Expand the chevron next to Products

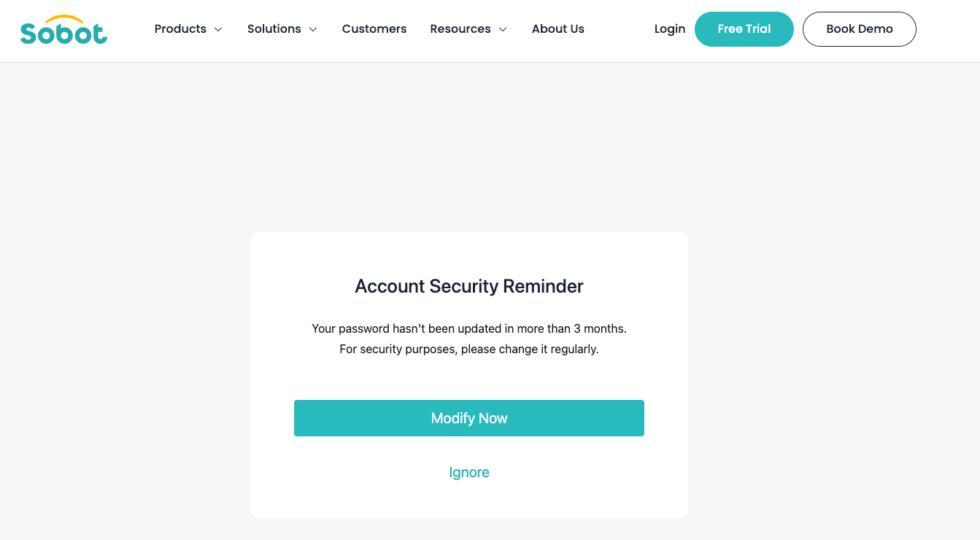coord(218,30)
